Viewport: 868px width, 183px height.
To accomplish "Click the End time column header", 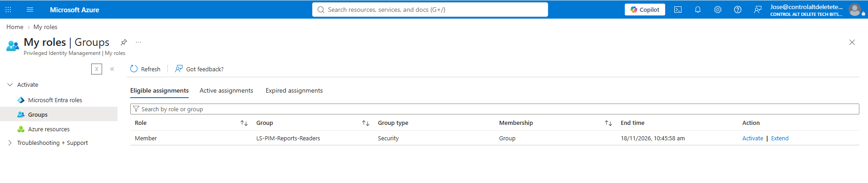I will 633,123.
